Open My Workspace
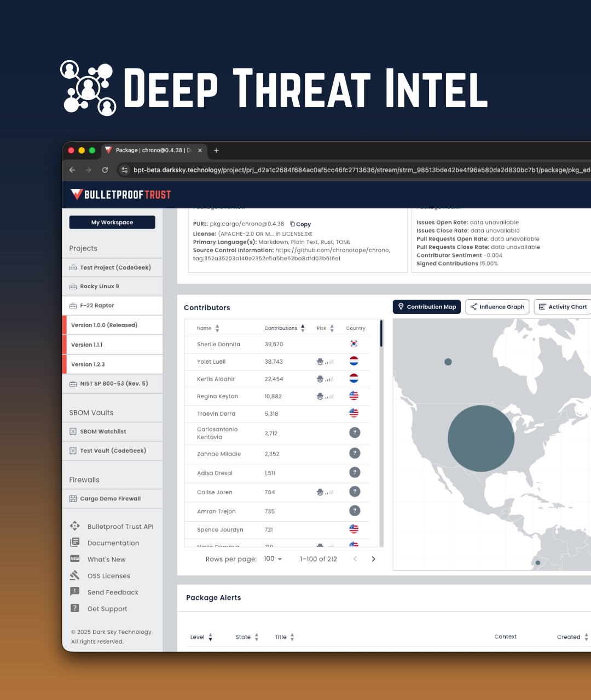 [112, 223]
